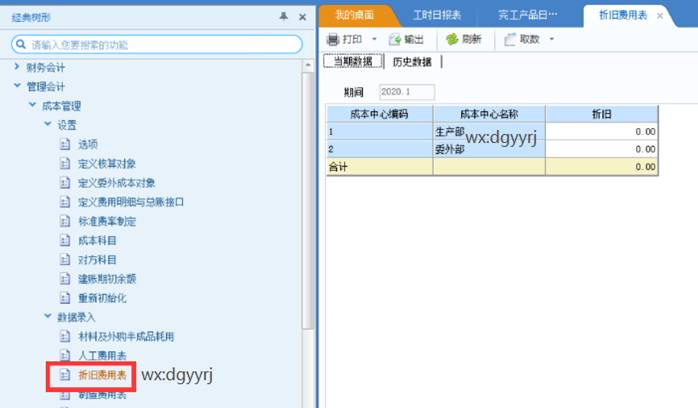Open 人工费用表 document item
The image size is (698, 408).
101,355
